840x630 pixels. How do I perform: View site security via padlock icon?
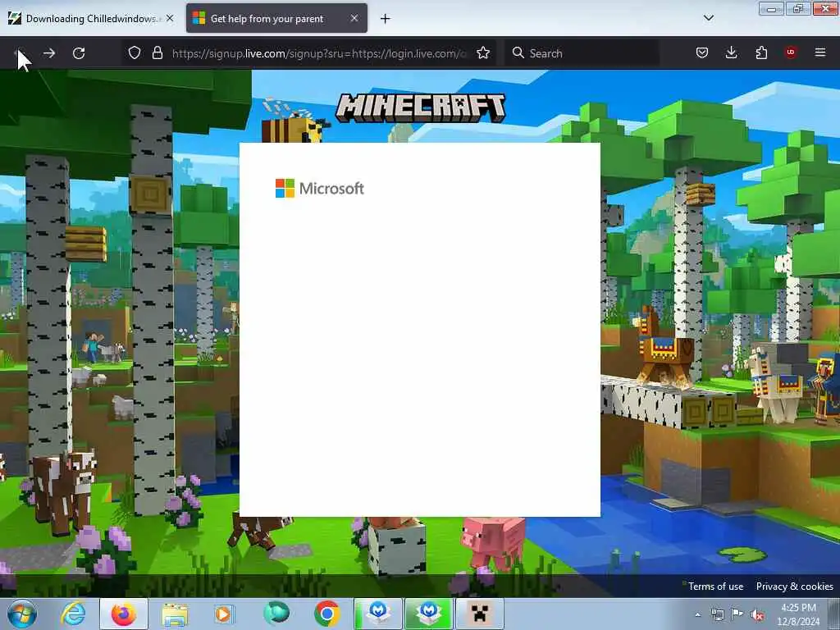pos(157,52)
